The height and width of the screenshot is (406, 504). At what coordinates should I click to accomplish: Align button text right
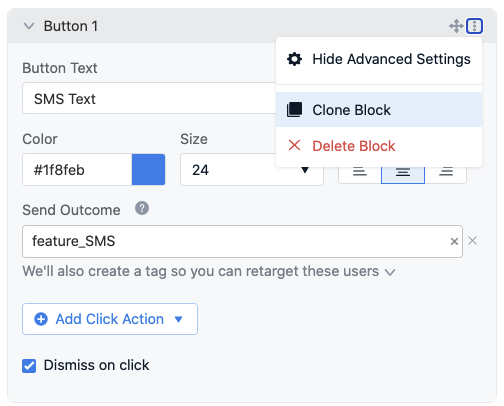point(446,172)
